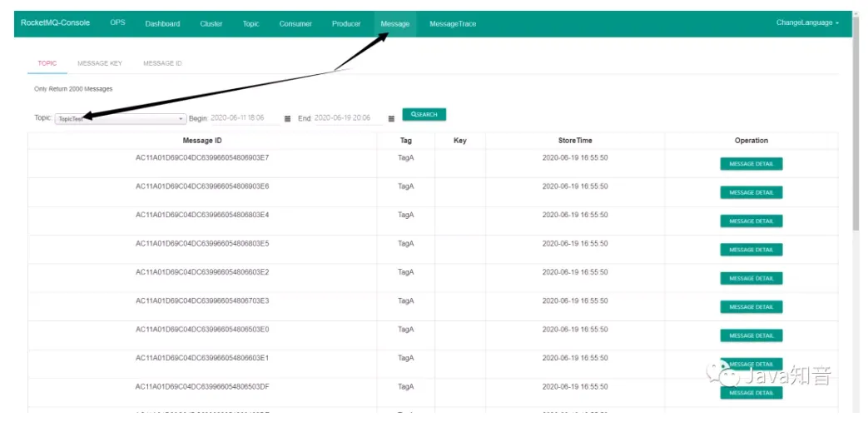Select message ID AC11A01D69C04DC639966054806803E4

(x=202, y=215)
